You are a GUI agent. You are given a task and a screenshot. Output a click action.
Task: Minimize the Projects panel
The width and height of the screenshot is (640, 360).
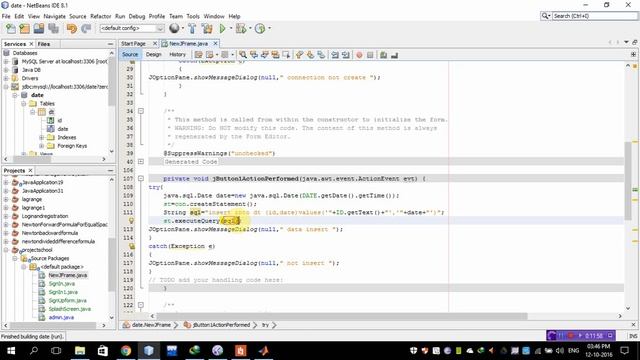[x=111, y=170]
